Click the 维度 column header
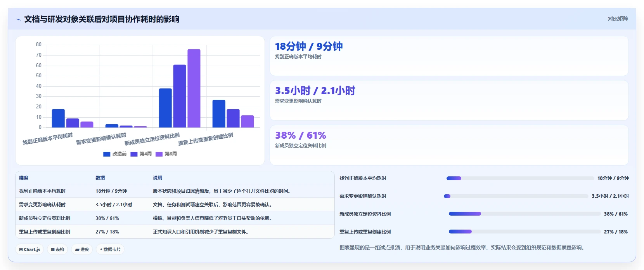Viewport: 644px width, 270px height. pos(24,178)
